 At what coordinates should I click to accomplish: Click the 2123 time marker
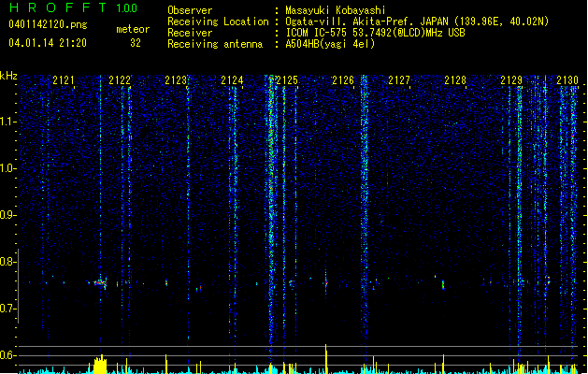(x=176, y=80)
